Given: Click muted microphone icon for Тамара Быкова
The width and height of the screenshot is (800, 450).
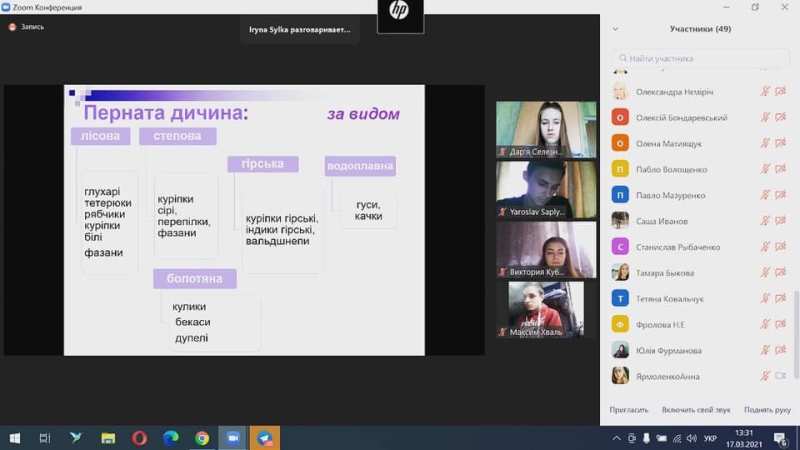Looking at the screenshot, I should (x=765, y=273).
